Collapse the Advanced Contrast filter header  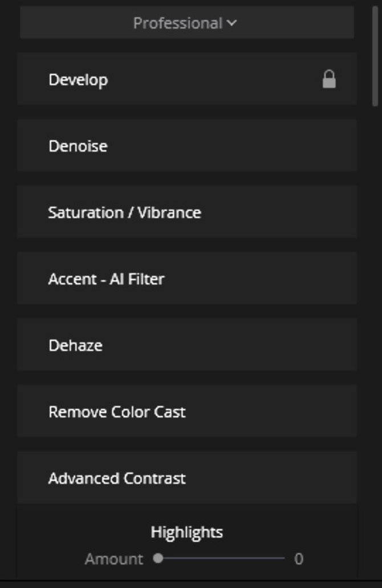point(187,477)
